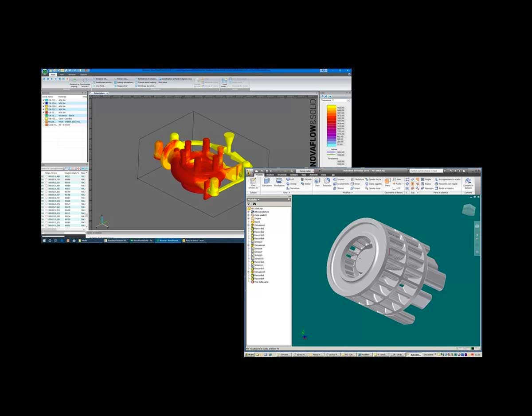Click Fine della parte in the model tree
The width and height of the screenshot is (532, 416).
pyautogui.click(x=261, y=281)
